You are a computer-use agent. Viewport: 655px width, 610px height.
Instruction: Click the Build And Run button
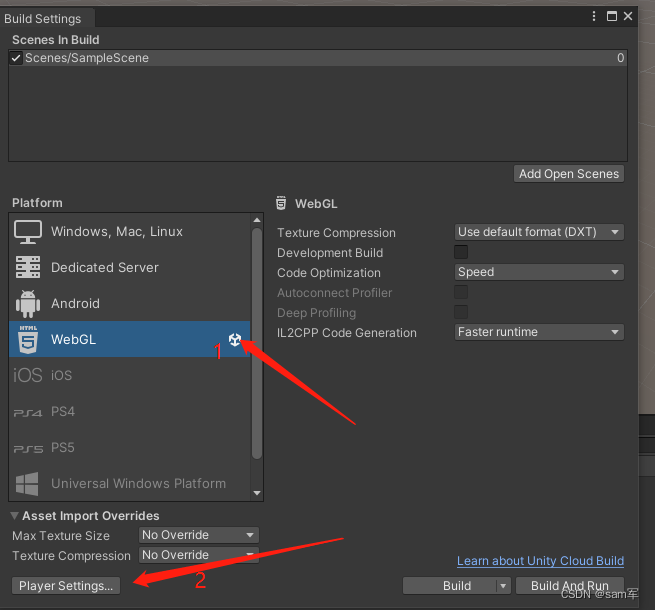(x=570, y=586)
